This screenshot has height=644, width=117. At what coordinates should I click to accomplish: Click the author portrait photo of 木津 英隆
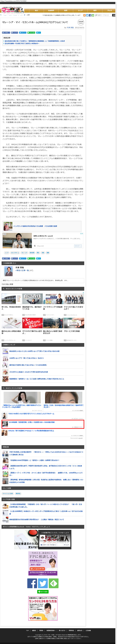(x=8, y=271)
